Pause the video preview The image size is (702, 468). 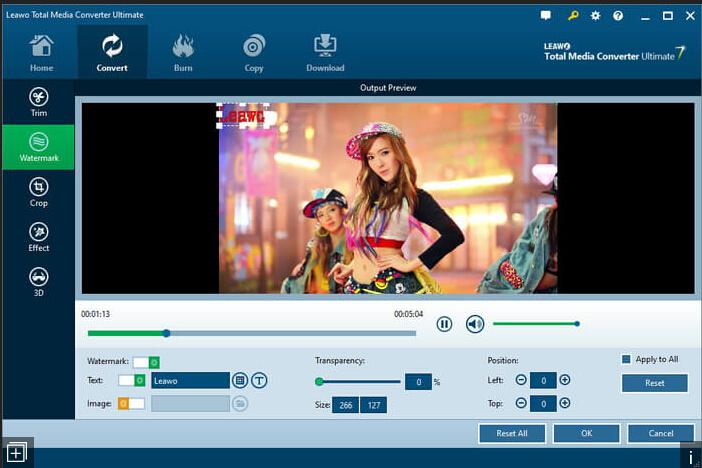click(444, 324)
